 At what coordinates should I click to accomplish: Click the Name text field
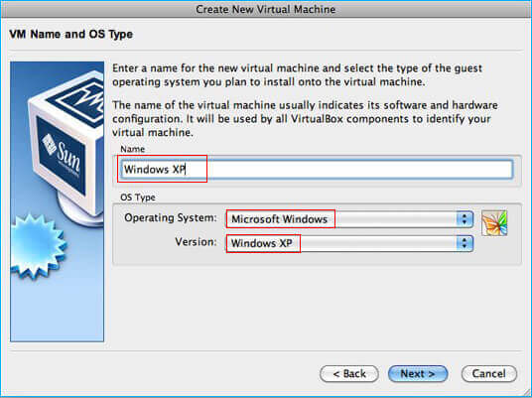(317, 170)
